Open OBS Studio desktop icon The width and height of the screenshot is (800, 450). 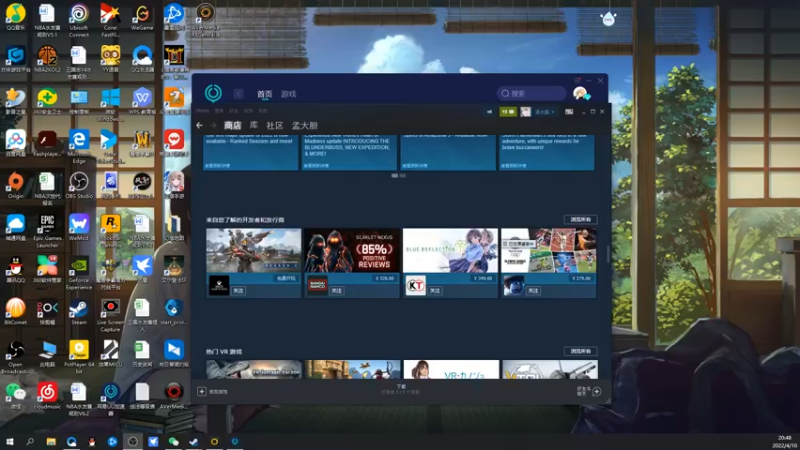[79, 186]
